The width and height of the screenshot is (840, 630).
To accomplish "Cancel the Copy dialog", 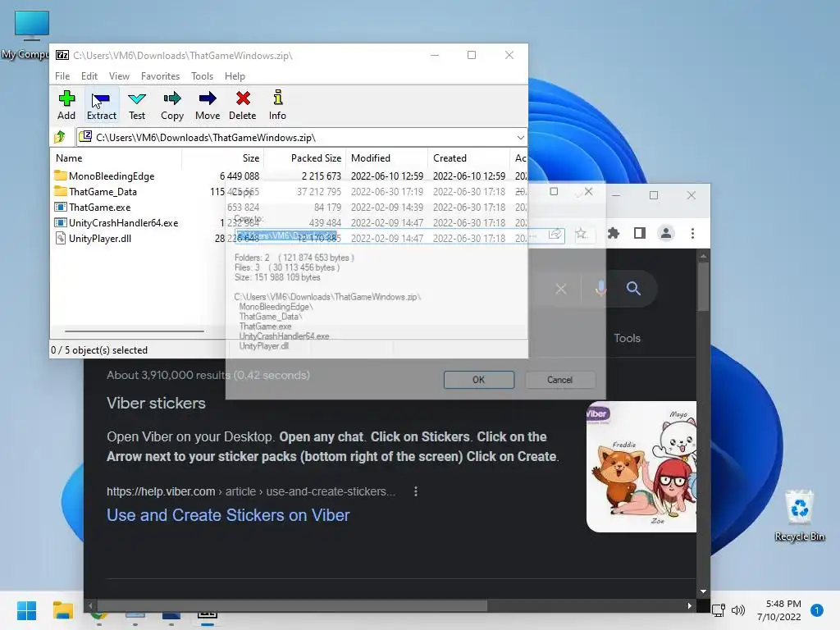I will [x=559, y=379].
